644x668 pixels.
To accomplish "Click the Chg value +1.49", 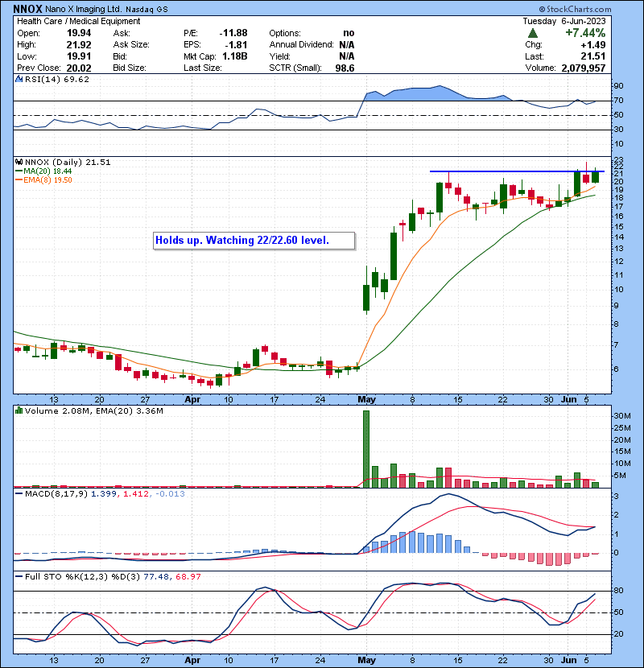I will [592, 44].
